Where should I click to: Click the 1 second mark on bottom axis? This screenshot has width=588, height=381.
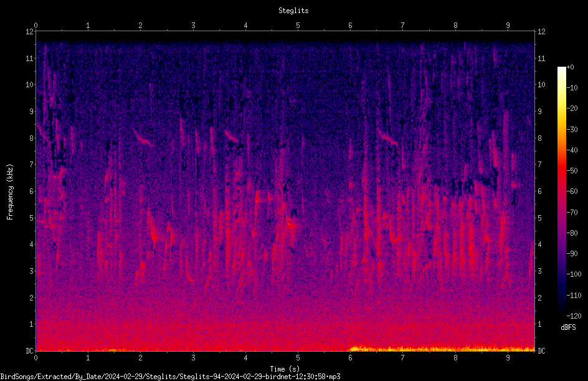tap(88, 358)
